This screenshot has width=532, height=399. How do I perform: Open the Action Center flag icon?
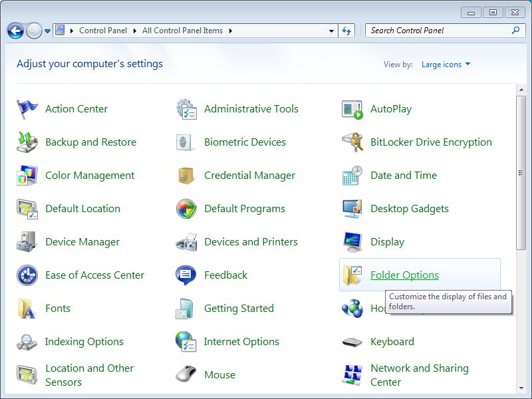[x=27, y=109]
